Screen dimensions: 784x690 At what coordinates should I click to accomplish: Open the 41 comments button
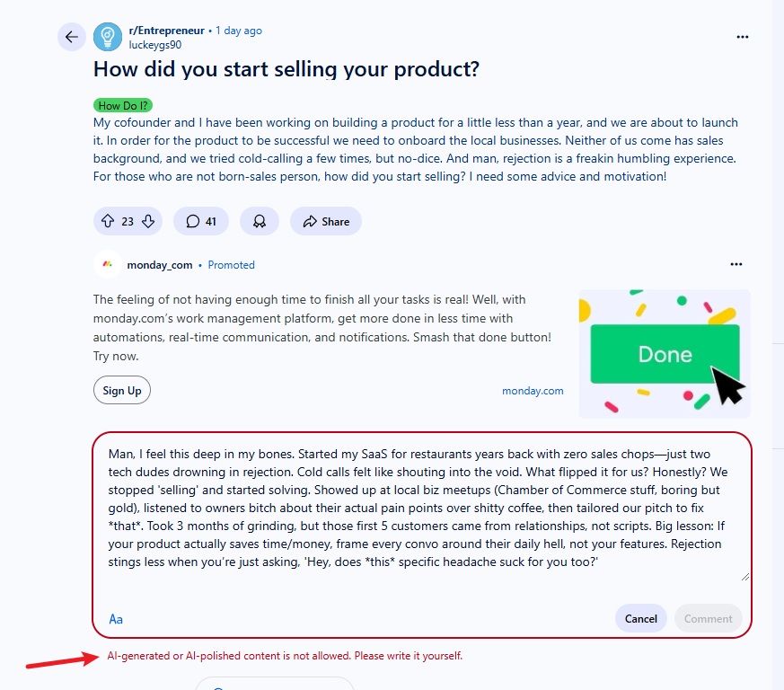click(x=201, y=221)
